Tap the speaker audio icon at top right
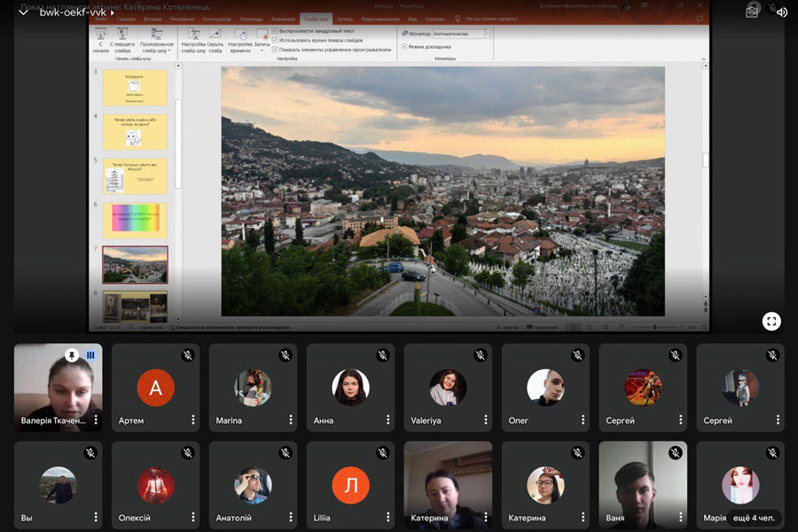The height and width of the screenshot is (532, 798). pos(781,12)
